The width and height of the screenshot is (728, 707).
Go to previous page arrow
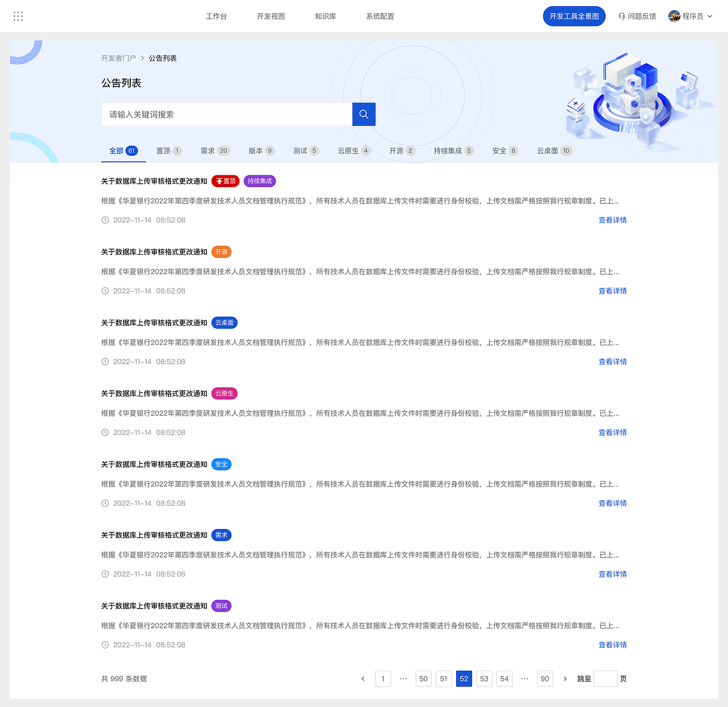tap(363, 679)
